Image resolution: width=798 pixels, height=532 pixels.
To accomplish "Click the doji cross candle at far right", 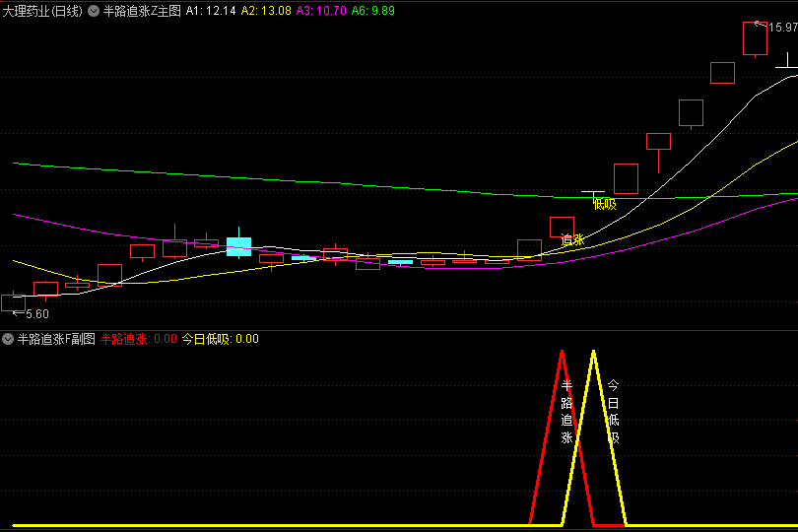I will pos(787,67).
